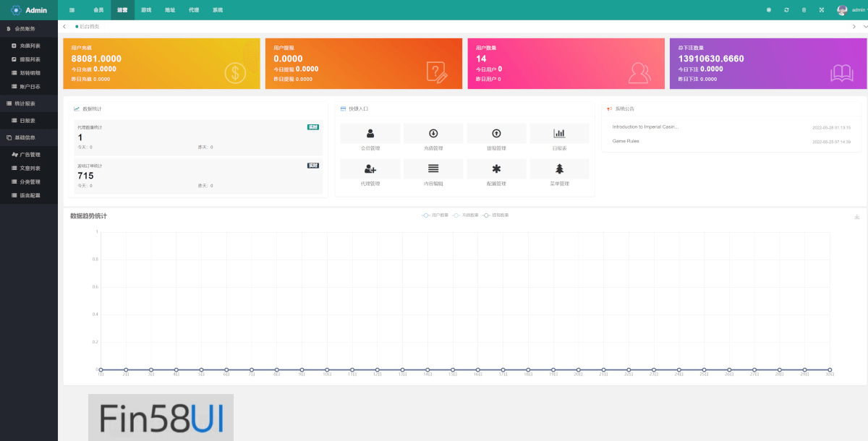Go to 充值列表 in the sidebar
The height and width of the screenshot is (441, 868).
pos(30,46)
